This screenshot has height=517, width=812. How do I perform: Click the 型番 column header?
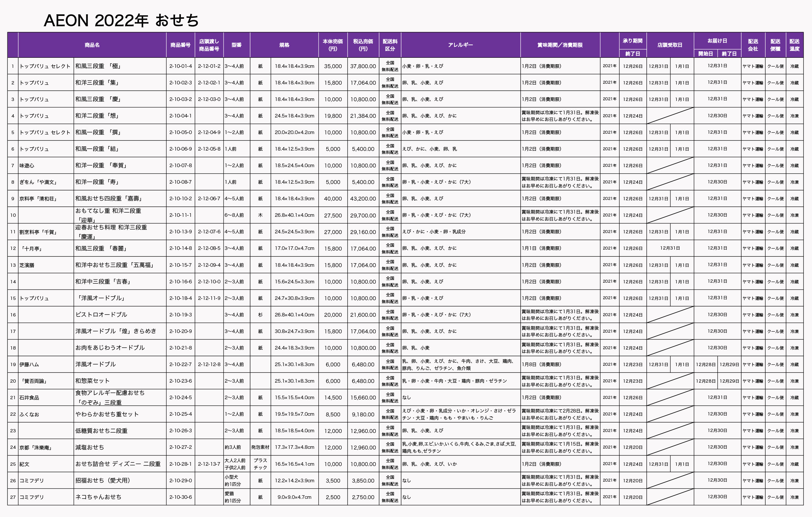237,45
